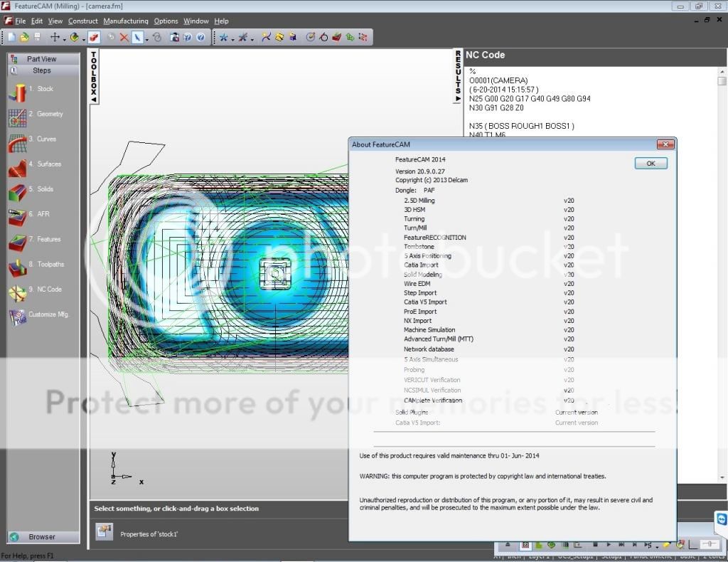Open the File menu
728x562 pixels.
coord(21,21)
